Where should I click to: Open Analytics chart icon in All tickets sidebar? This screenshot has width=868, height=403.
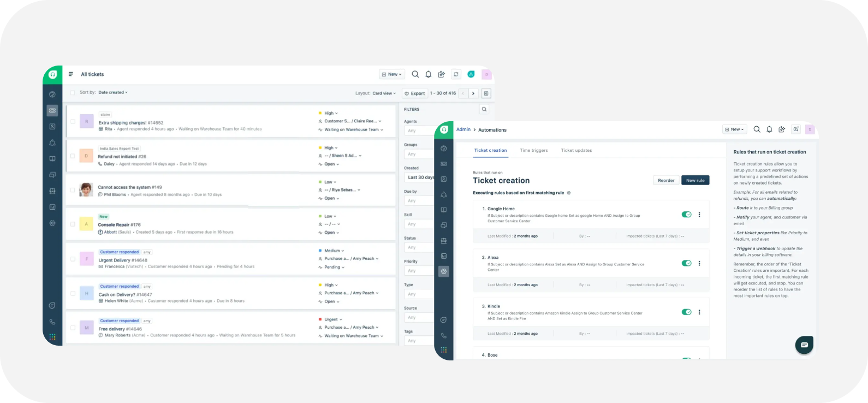click(x=52, y=207)
